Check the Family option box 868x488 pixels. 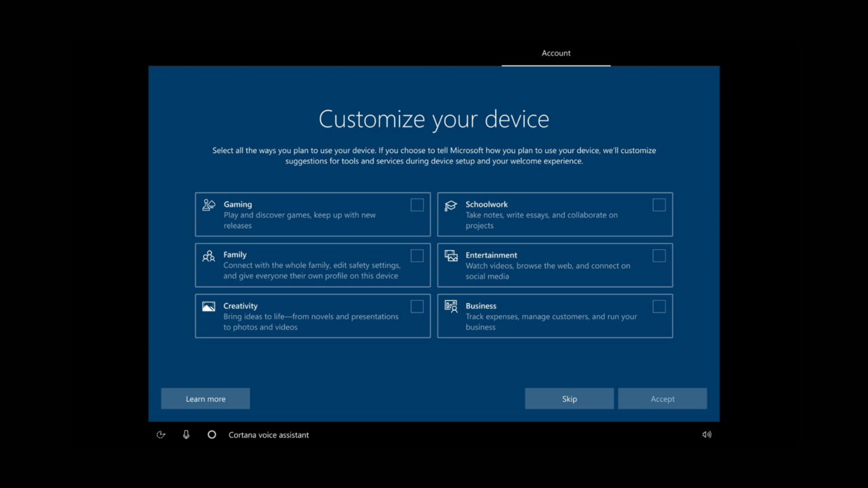pos(417,256)
